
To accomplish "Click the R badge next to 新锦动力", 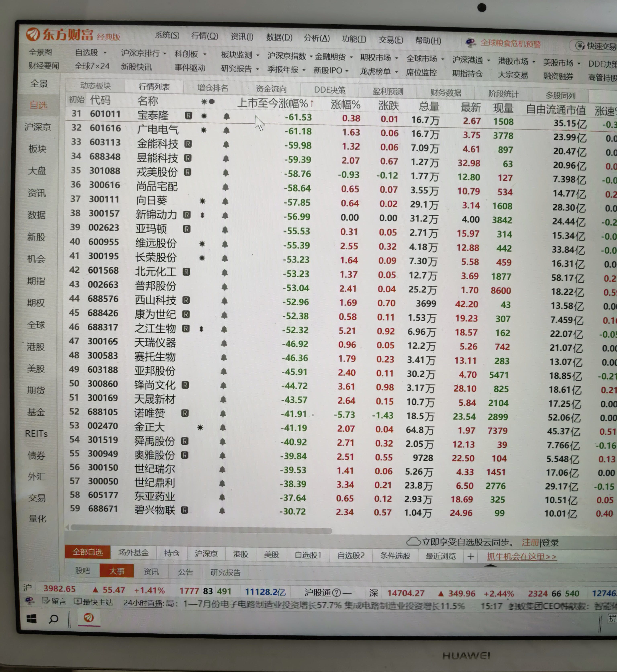I will pos(187,215).
